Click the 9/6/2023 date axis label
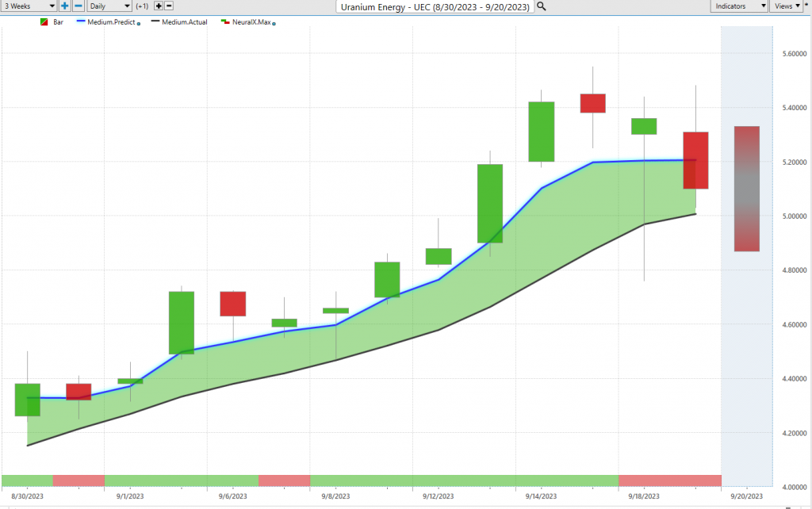Image resolution: width=812 pixels, height=509 pixels. [232, 496]
